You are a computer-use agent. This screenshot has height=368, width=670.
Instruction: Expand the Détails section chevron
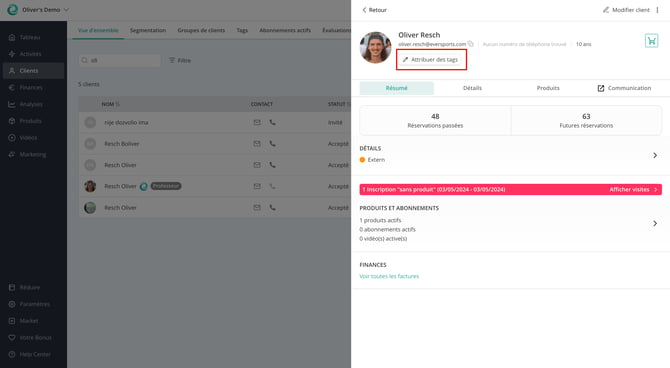[x=655, y=155]
